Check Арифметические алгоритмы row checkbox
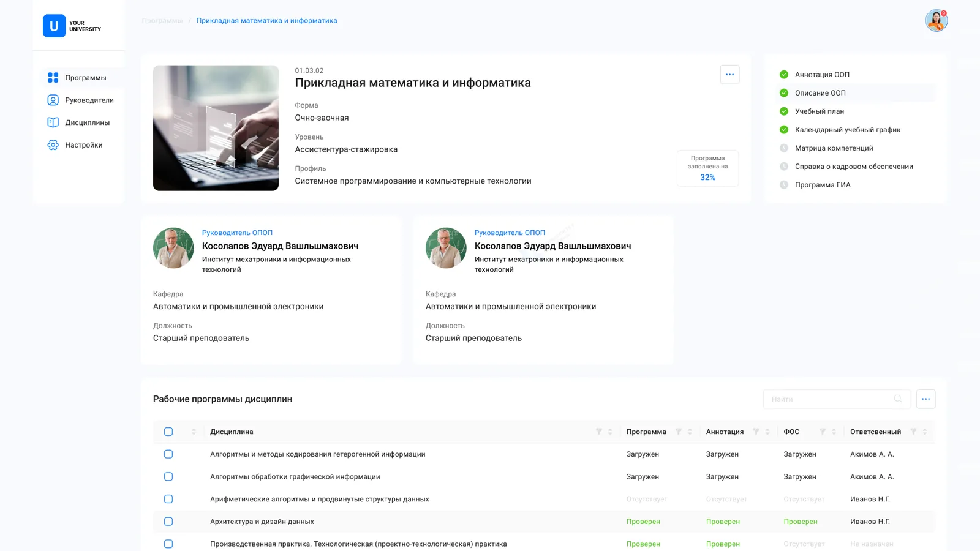The image size is (980, 551). click(x=168, y=499)
